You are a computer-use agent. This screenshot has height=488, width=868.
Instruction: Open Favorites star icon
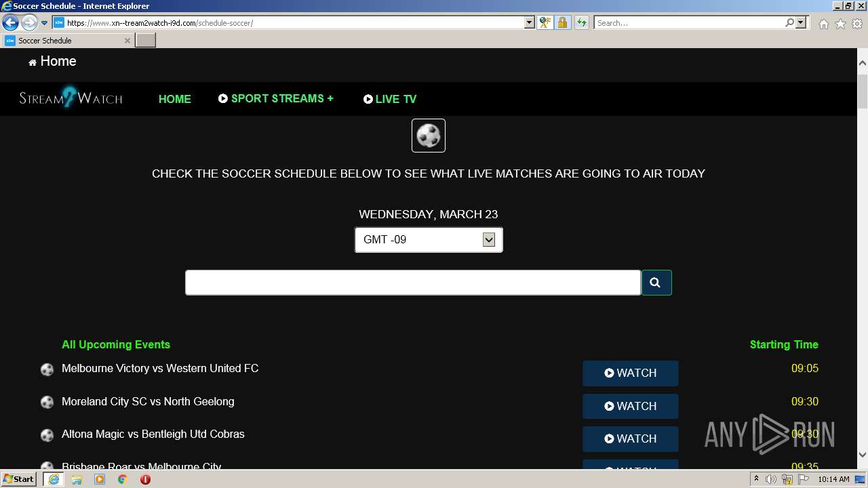[x=840, y=24]
